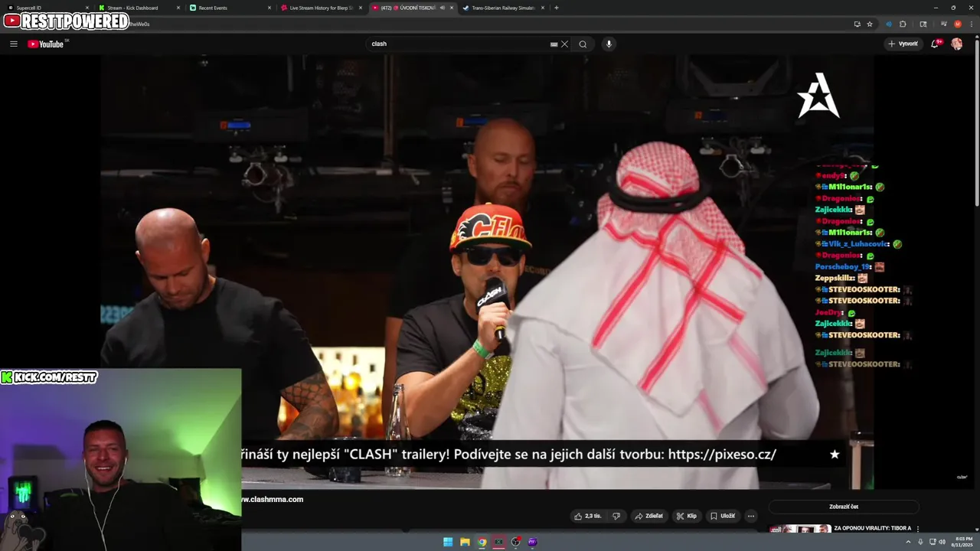Screen dimensions: 980x551
Task: Mute the playing YouTube tab audio icon
Action: pos(442,8)
